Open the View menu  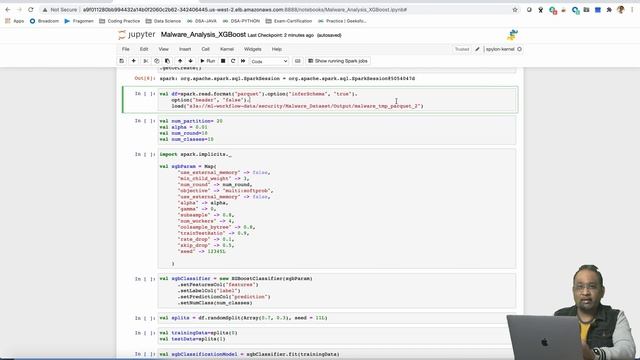[x=164, y=49]
